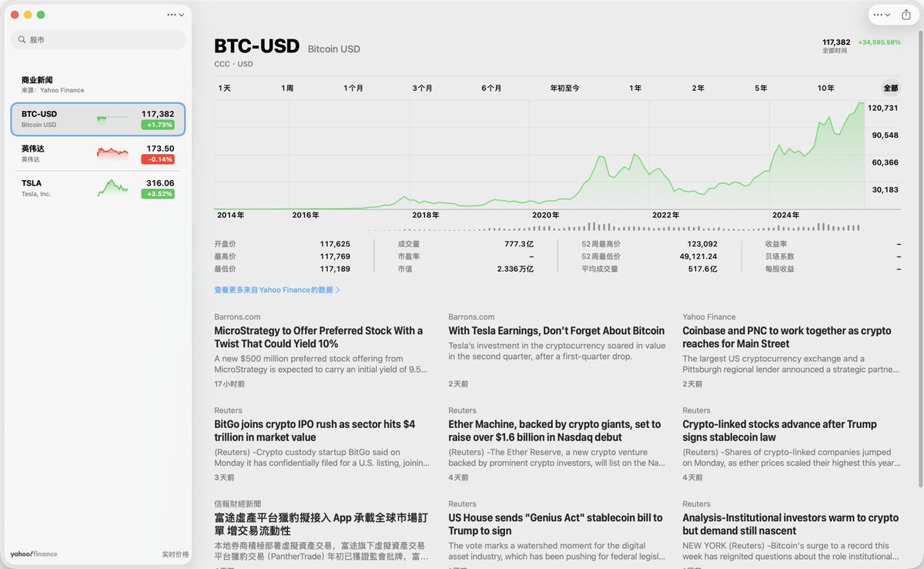Viewport: 924px width, 569px height.
Task: Select the TSLA watchlist row
Action: [98, 188]
